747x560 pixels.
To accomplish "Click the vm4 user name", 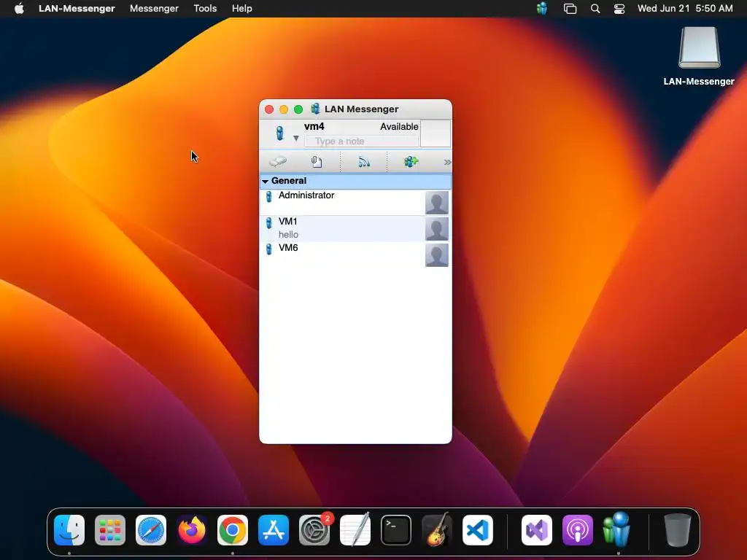I will (x=314, y=126).
